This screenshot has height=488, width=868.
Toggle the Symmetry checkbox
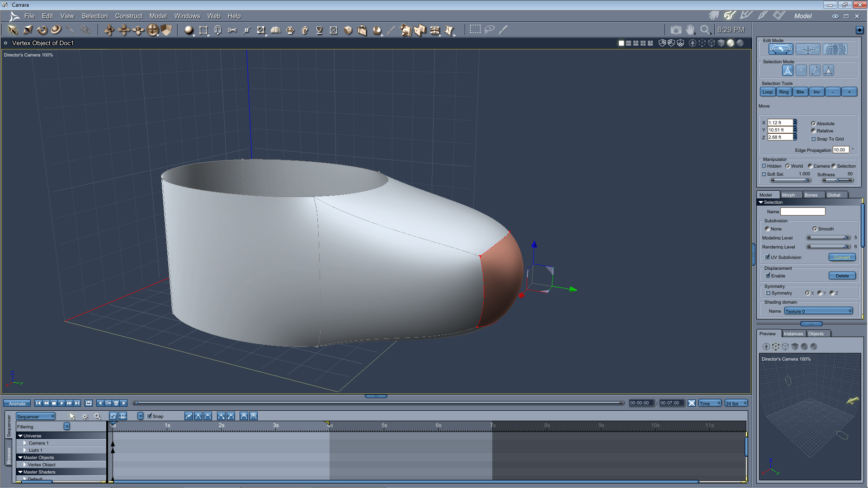pos(768,293)
